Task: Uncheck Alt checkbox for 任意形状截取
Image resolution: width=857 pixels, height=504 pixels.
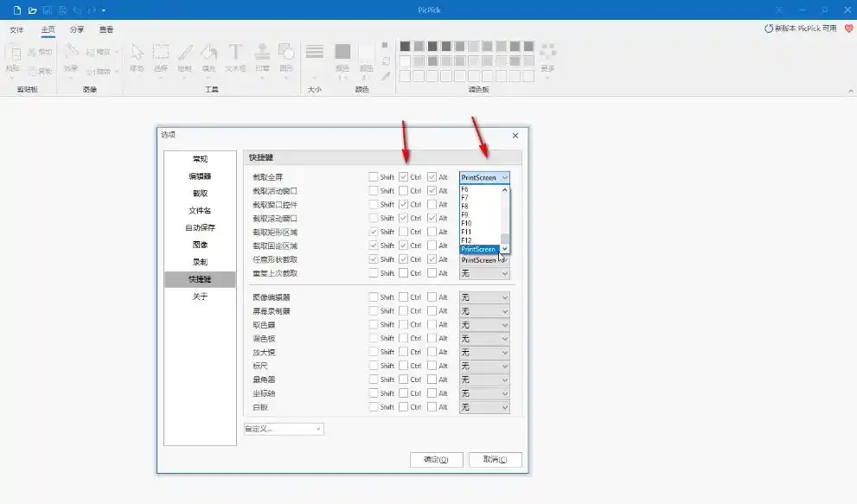Action: coord(432,259)
